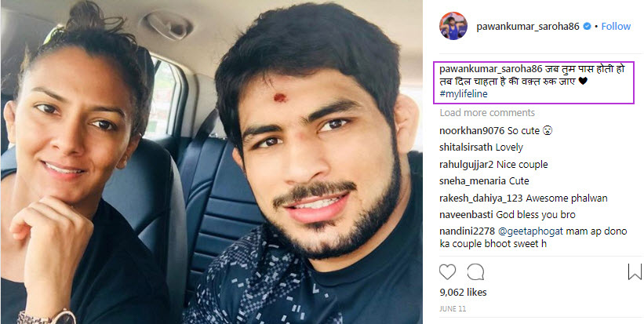
Task: Save post with bookmark icon
Action: click(635, 272)
